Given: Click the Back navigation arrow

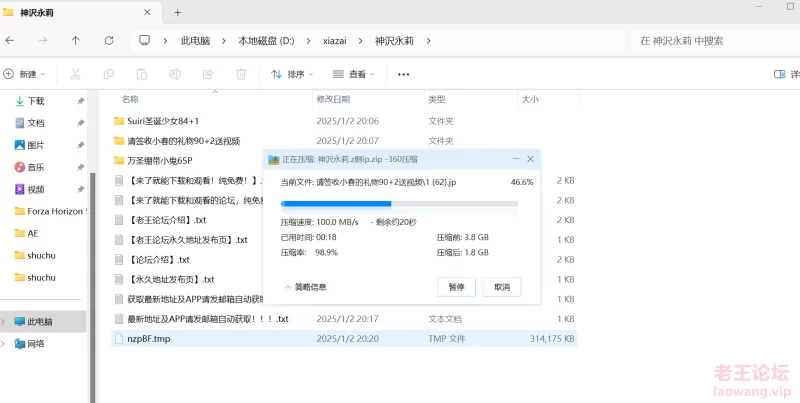Looking at the screenshot, I should point(10,41).
